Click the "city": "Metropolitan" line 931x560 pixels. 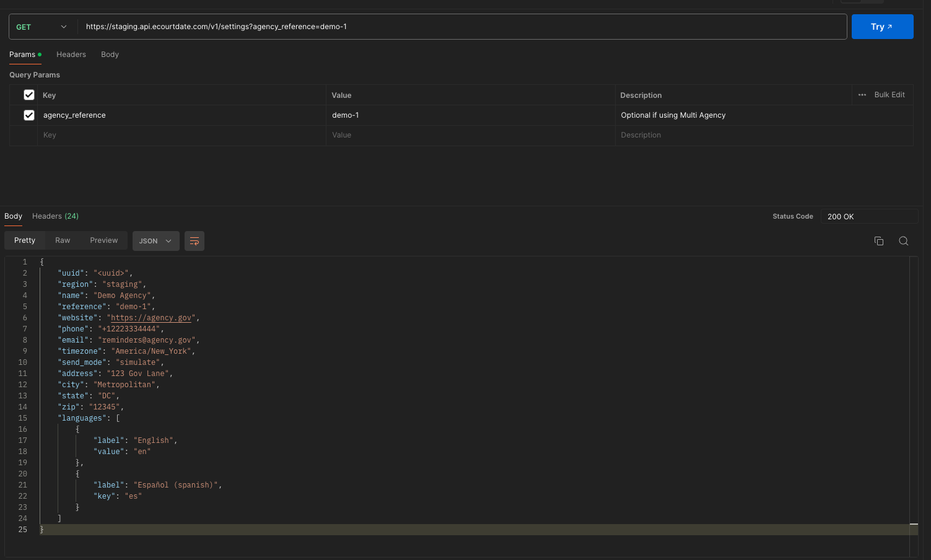[108, 385]
